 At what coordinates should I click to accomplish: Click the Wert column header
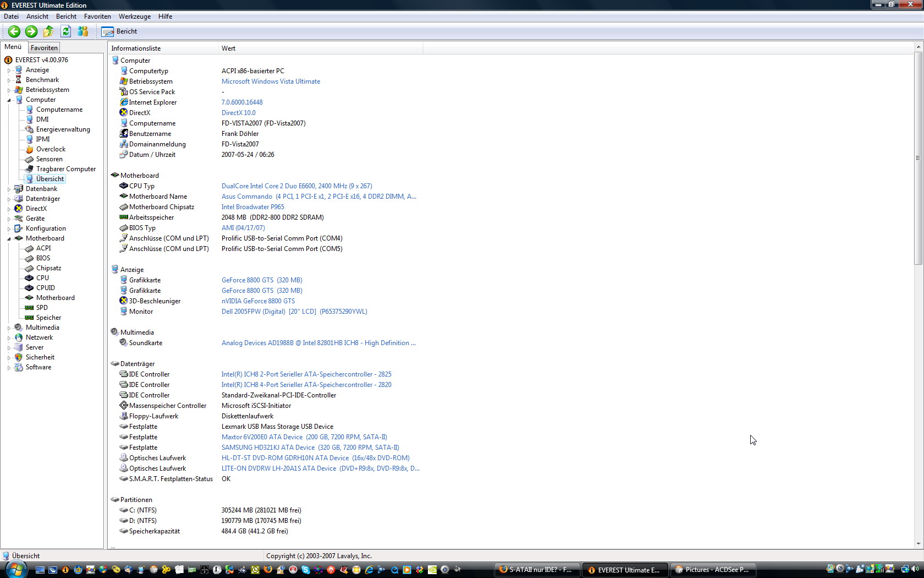tap(321, 48)
